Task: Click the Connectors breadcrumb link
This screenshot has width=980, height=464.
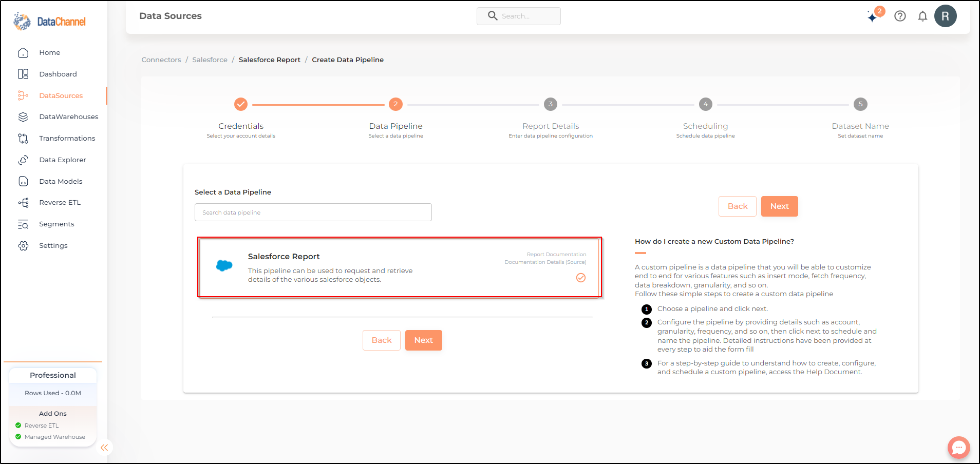Action: coord(161,60)
